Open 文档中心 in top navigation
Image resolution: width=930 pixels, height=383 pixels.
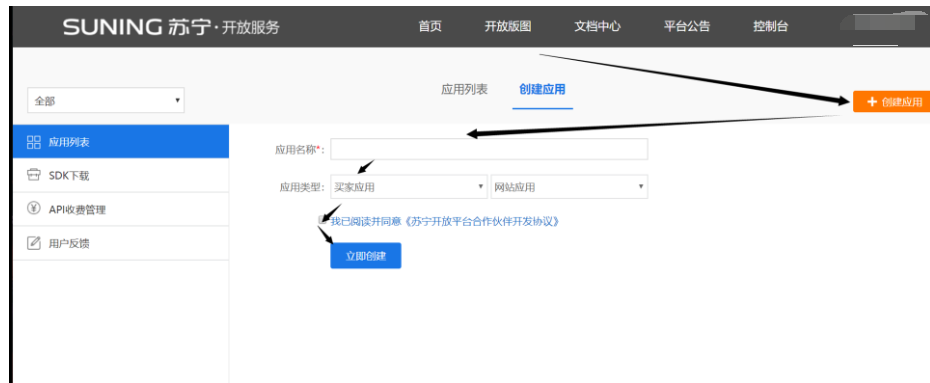[x=597, y=26]
